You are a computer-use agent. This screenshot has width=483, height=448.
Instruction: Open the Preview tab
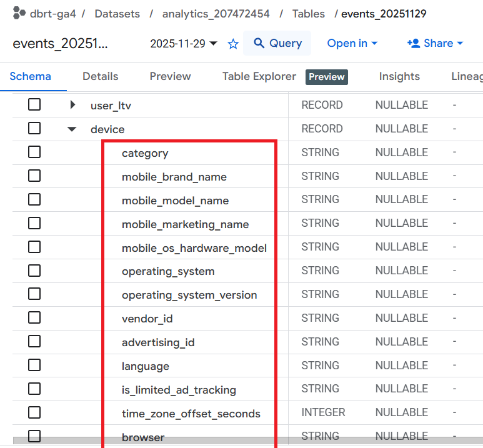170,76
